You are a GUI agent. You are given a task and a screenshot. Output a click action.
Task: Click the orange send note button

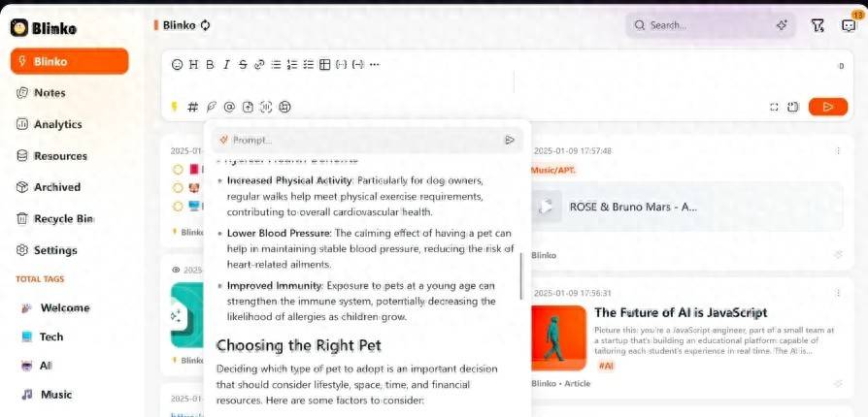(x=827, y=107)
